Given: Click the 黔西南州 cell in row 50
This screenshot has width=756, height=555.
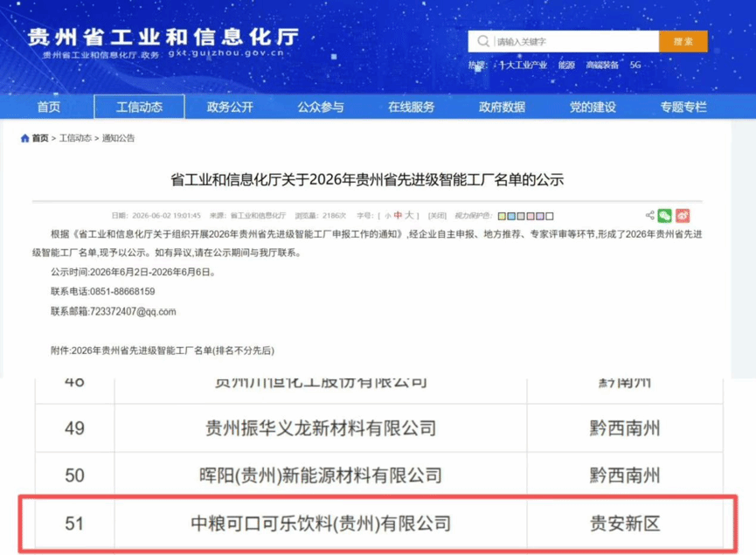Looking at the screenshot, I should pos(625,475).
